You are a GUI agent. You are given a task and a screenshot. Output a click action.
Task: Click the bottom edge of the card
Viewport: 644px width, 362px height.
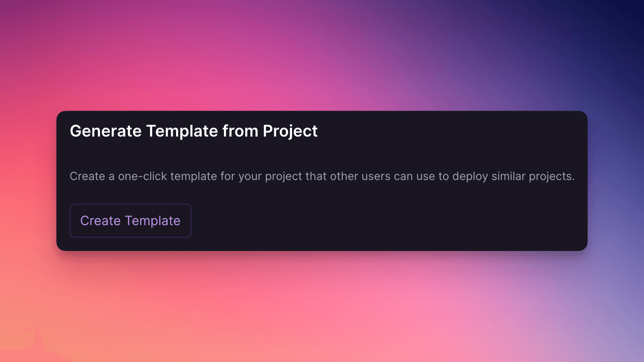(322, 248)
